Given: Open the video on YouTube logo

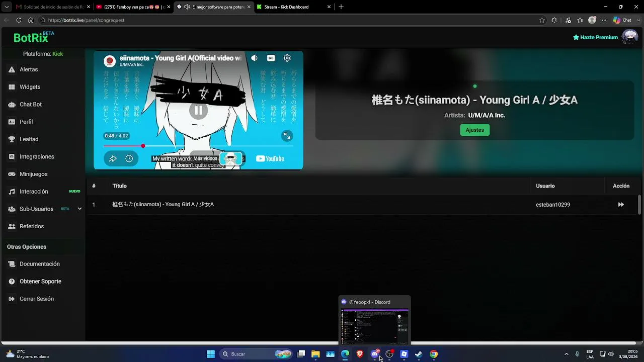Looking at the screenshot, I should point(270,159).
